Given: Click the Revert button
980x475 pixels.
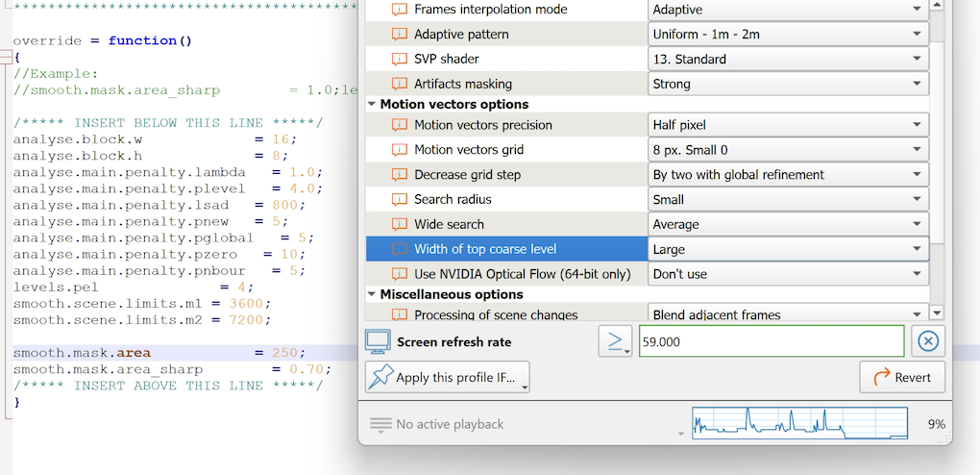Looking at the screenshot, I should pyautogui.click(x=902, y=378).
